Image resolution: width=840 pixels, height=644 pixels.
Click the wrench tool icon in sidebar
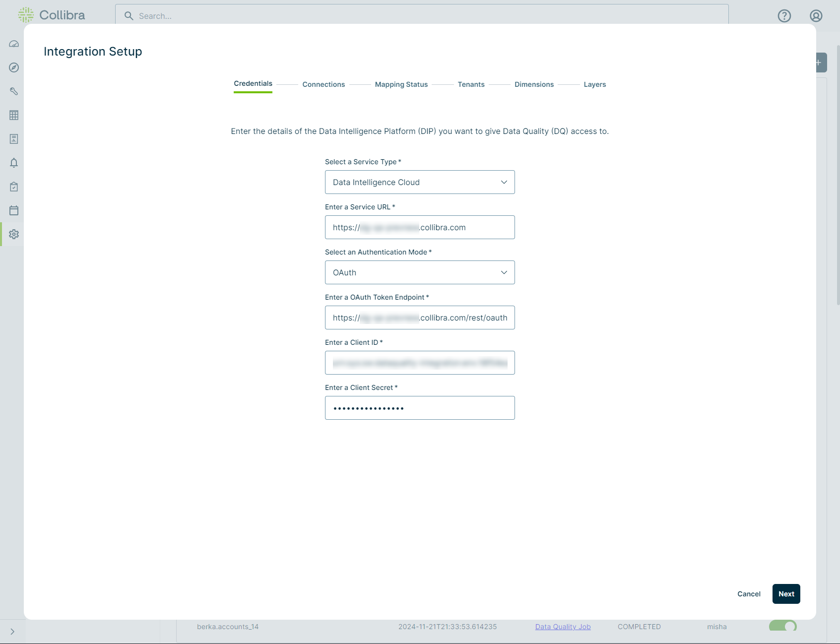pyautogui.click(x=14, y=91)
